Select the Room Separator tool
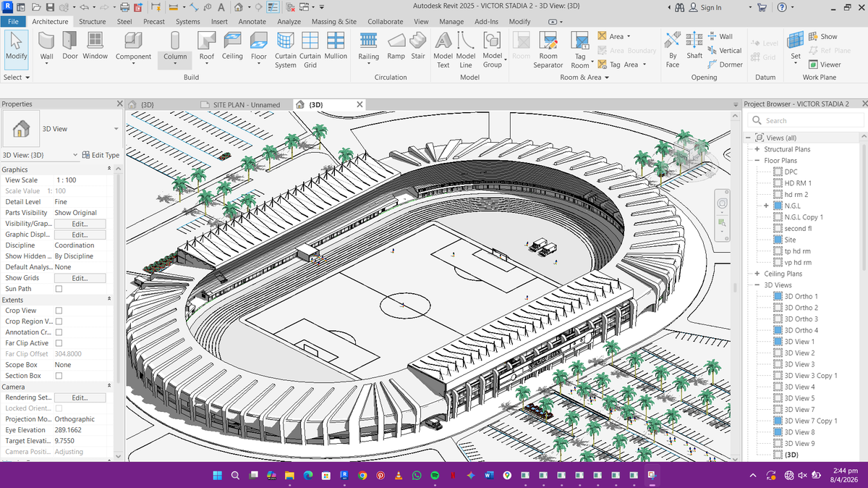Image resolution: width=868 pixels, height=488 pixels. tap(548, 51)
